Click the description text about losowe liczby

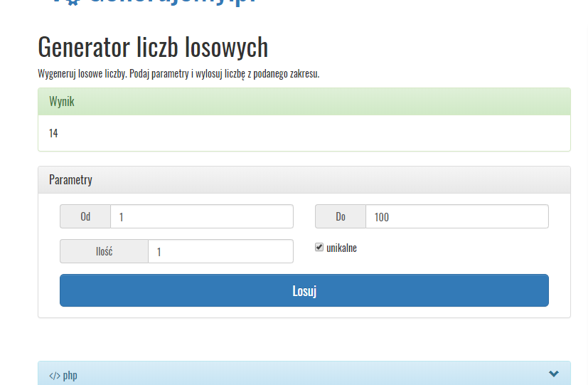(178, 73)
